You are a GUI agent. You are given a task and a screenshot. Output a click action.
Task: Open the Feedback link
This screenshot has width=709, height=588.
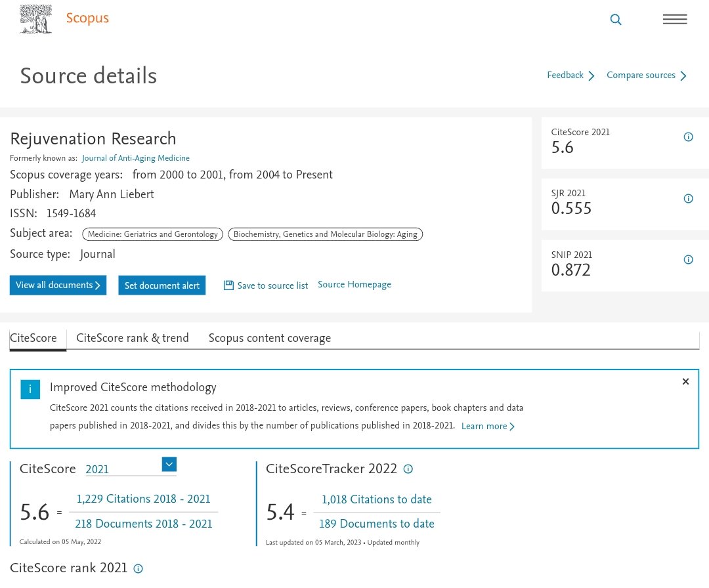[570, 75]
